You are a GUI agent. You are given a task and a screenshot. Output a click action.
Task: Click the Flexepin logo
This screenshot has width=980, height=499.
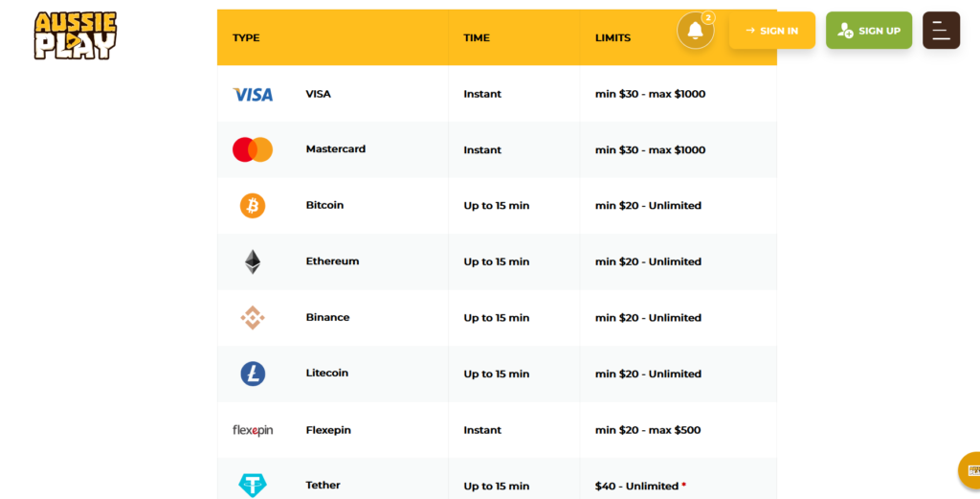point(253,430)
